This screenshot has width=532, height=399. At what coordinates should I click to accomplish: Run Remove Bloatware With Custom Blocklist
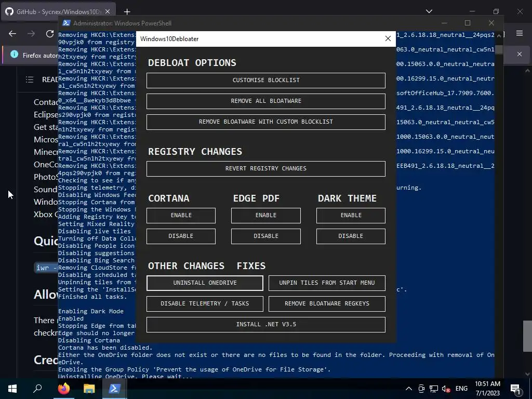[x=265, y=122]
